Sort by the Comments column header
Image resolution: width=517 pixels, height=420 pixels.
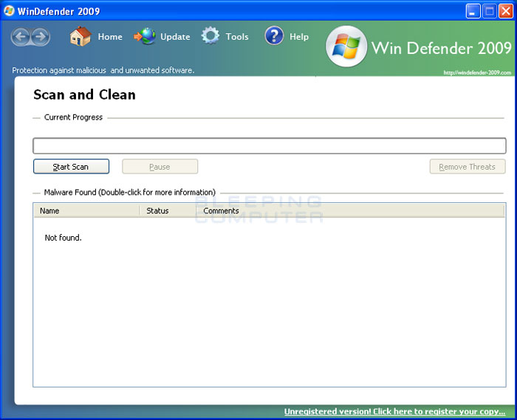(x=350, y=210)
